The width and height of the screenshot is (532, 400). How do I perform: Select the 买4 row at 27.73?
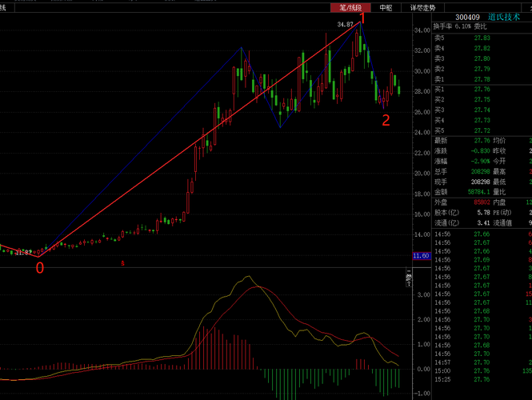coord(482,120)
